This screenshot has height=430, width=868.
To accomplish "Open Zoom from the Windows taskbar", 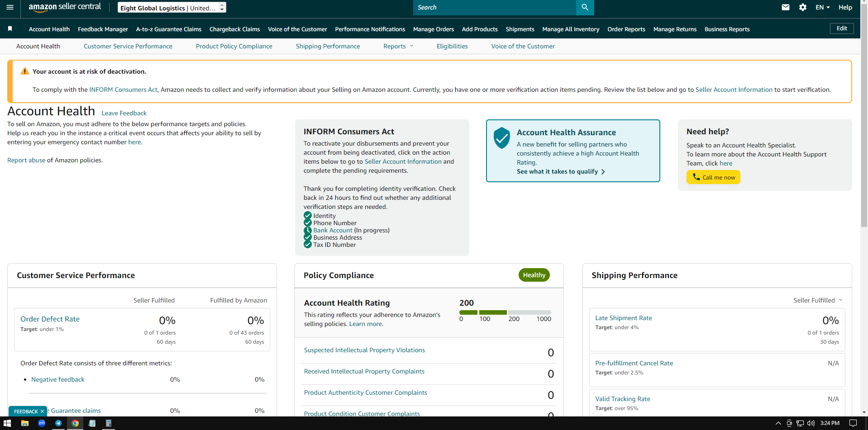I will (x=42, y=423).
